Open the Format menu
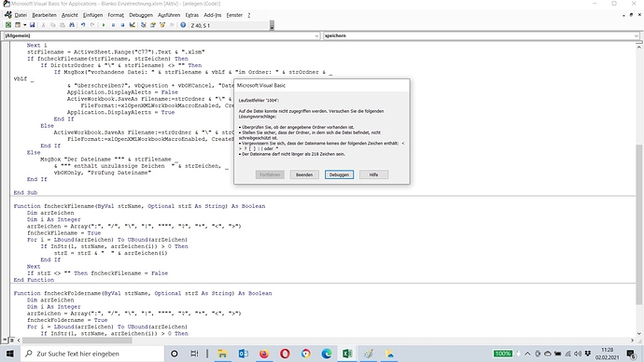The height and width of the screenshot is (362, 644). click(116, 15)
